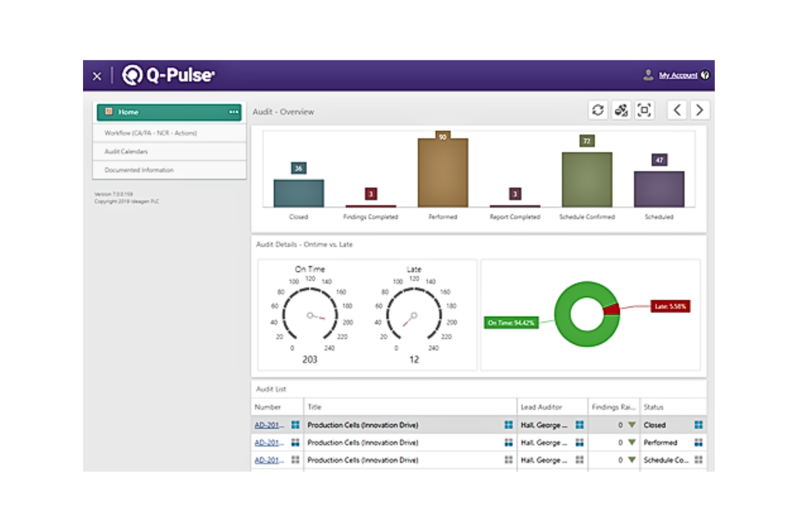Screen dimensions: 798x532
Task: Click the left chevron to view previous dashboard
Action: pos(678,110)
